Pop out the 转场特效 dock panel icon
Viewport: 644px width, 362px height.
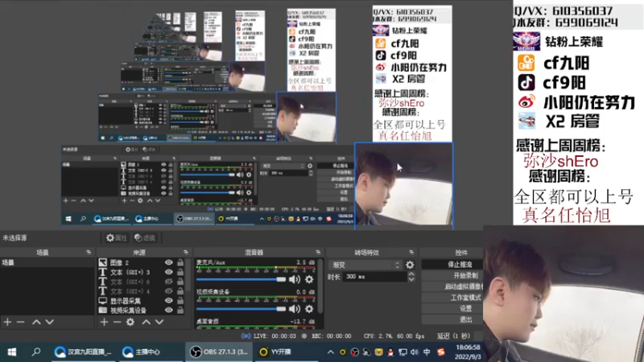click(411, 253)
